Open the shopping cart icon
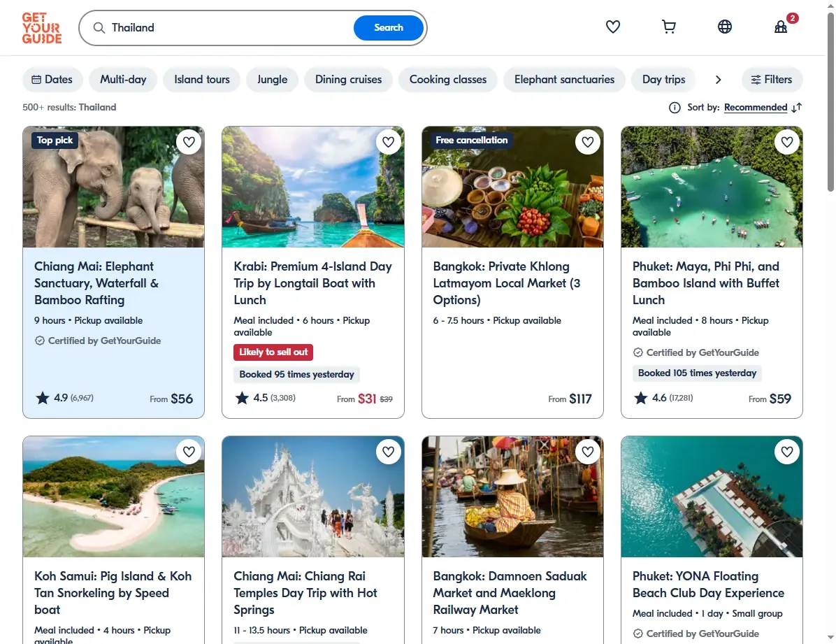 [x=668, y=27]
